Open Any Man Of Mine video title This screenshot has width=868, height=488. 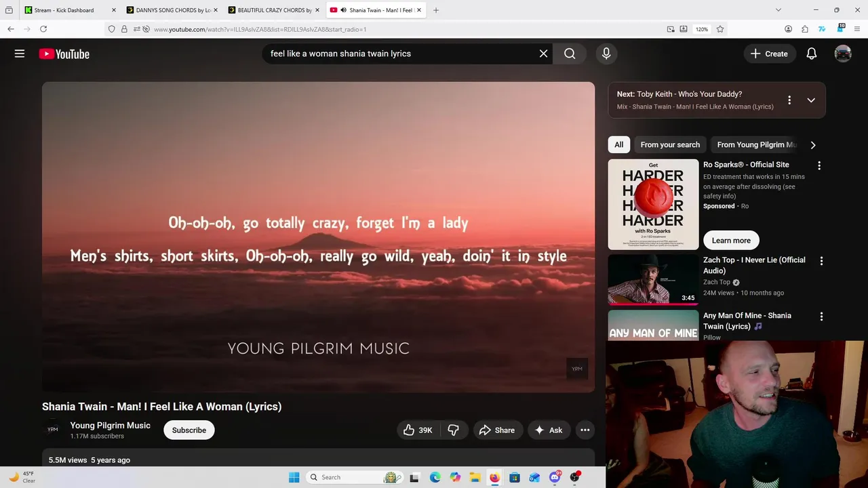pyautogui.click(x=747, y=321)
